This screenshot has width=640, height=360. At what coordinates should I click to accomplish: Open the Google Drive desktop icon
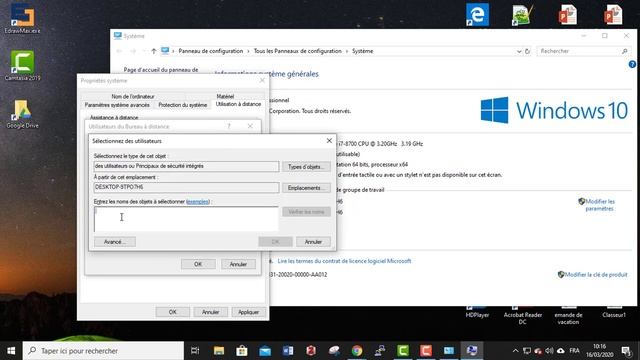22,114
